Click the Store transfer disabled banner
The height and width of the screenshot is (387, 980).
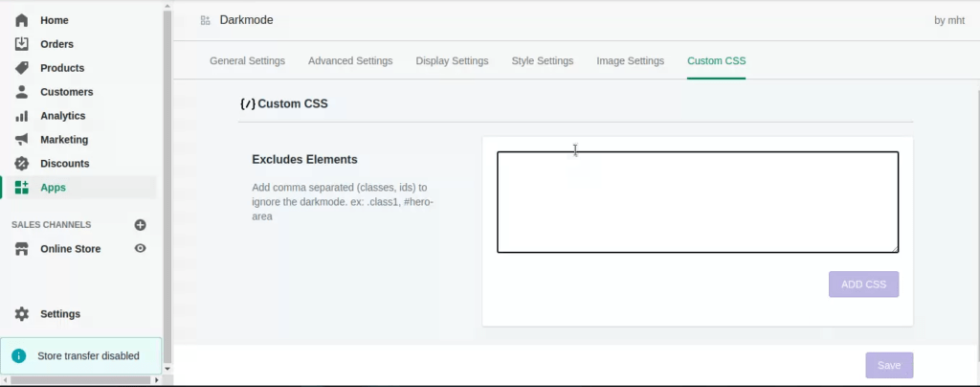(81, 355)
